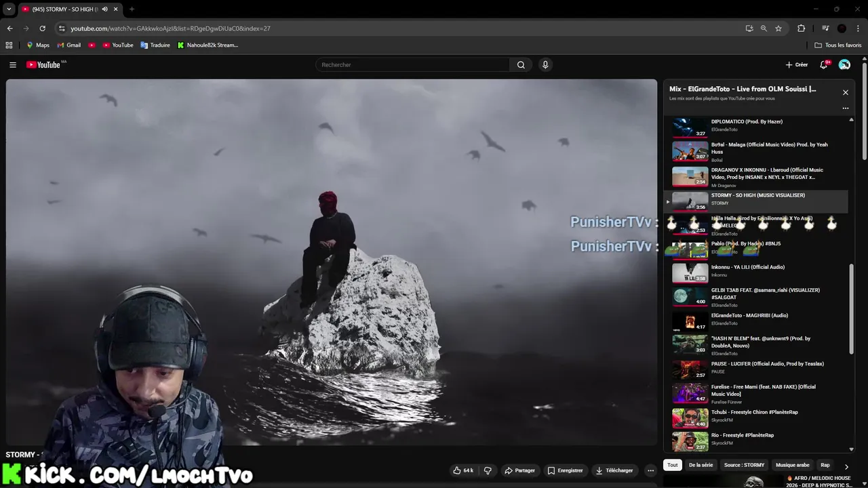
Task: Play Tchubi - Freestyle Chiron #PlanèteRap
Action: (755, 418)
